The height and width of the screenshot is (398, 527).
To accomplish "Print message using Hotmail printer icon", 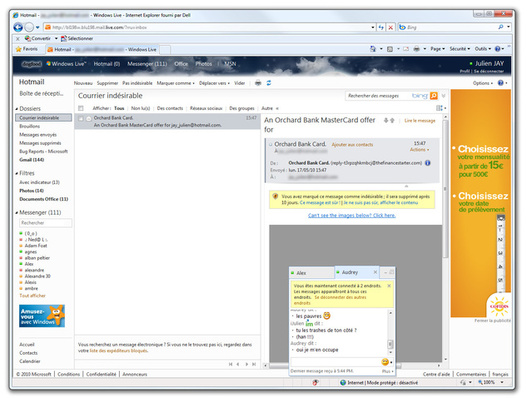I will point(258,83).
